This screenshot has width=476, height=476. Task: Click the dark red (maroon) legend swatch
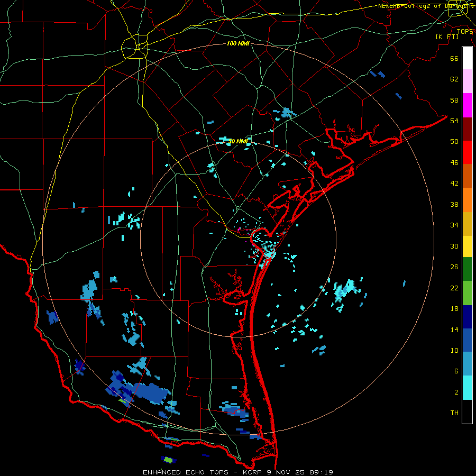[467, 129]
